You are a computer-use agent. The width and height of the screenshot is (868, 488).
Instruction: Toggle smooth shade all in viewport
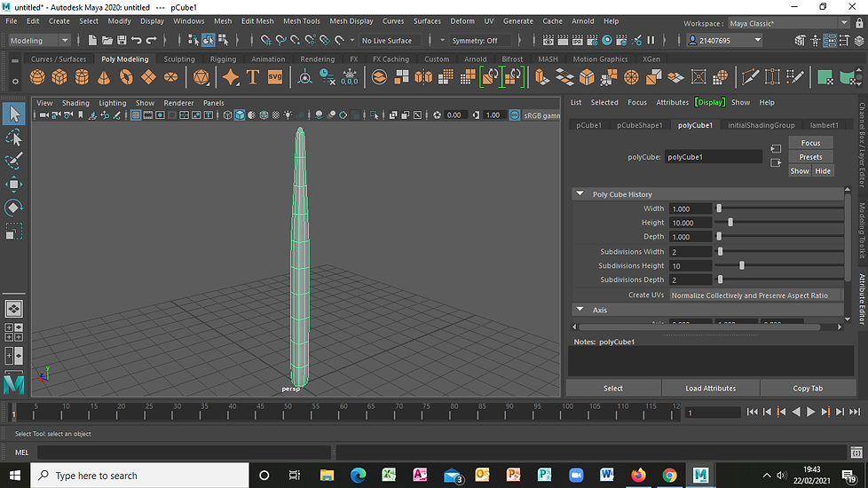(x=239, y=115)
